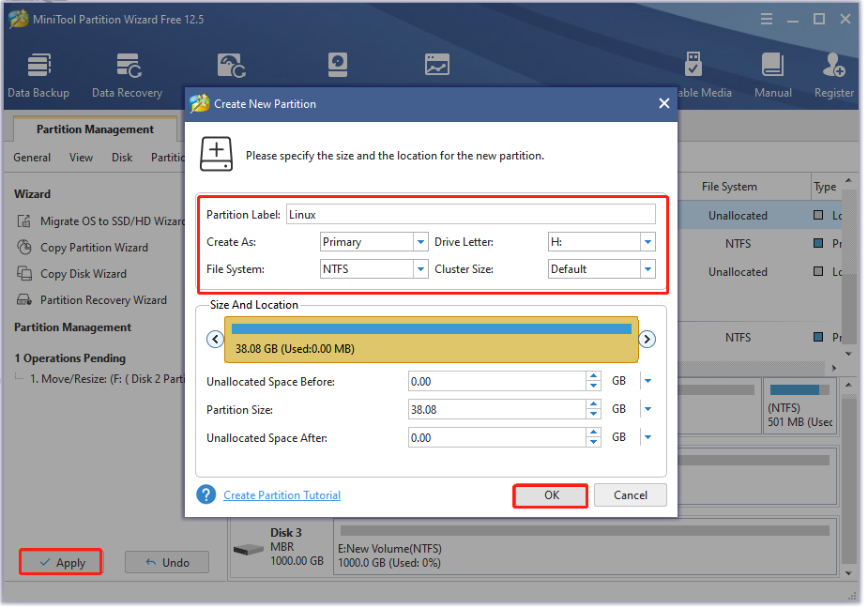The height and width of the screenshot is (608, 868).
Task: Change unit for Unallocated Space After
Action: [x=648, y=438]
